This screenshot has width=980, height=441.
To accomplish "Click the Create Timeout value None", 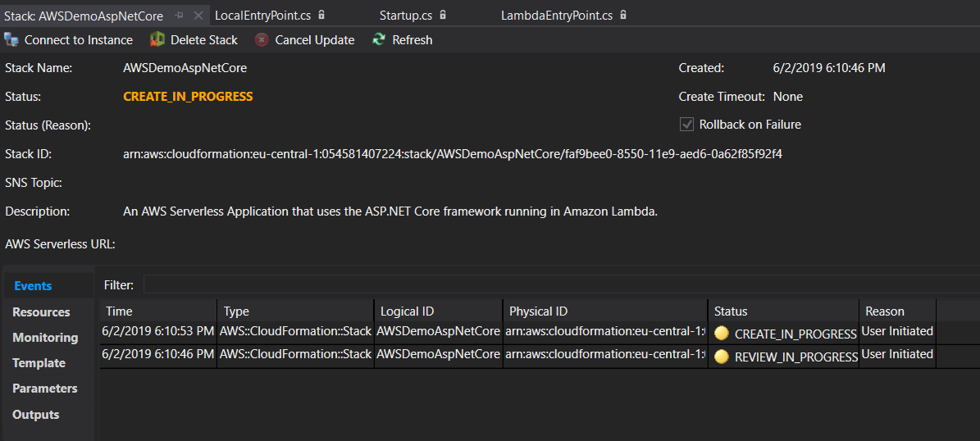I will click(x=788, y=96).
